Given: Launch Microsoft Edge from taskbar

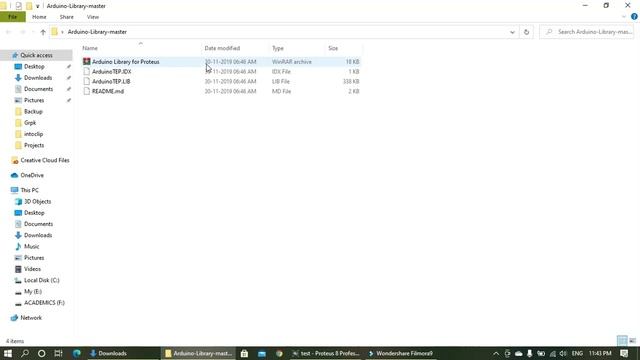Looking at the screenshot, I should 77,353.
